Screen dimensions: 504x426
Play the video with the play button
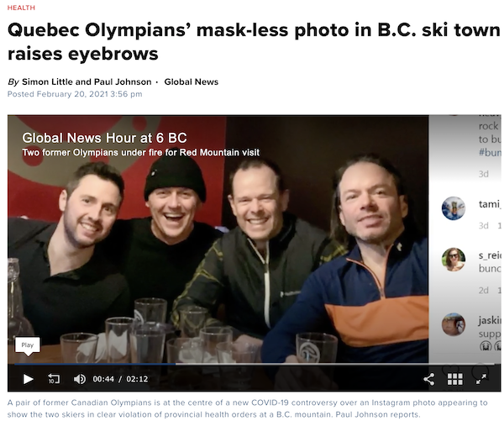pos(29,379)
